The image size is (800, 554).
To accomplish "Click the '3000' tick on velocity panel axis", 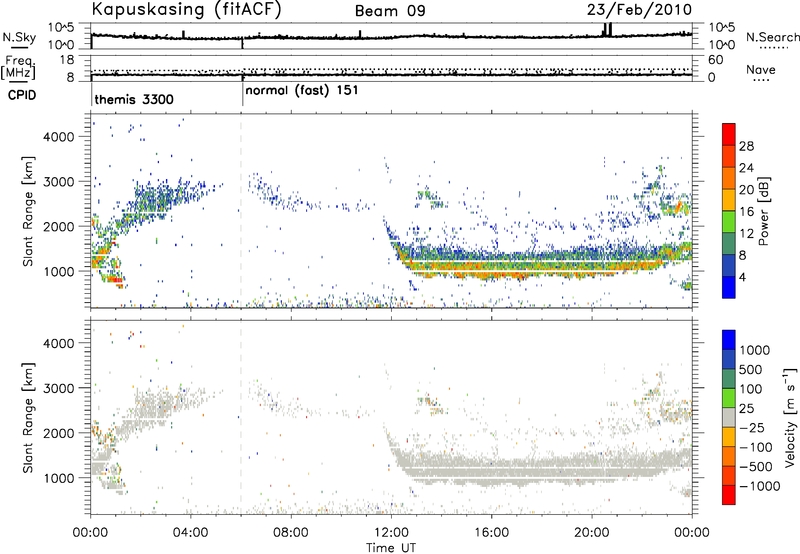I will point(59,388).
